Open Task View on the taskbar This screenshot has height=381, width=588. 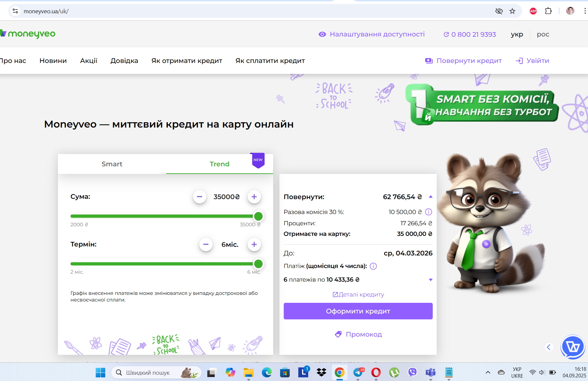coord(212,373)
